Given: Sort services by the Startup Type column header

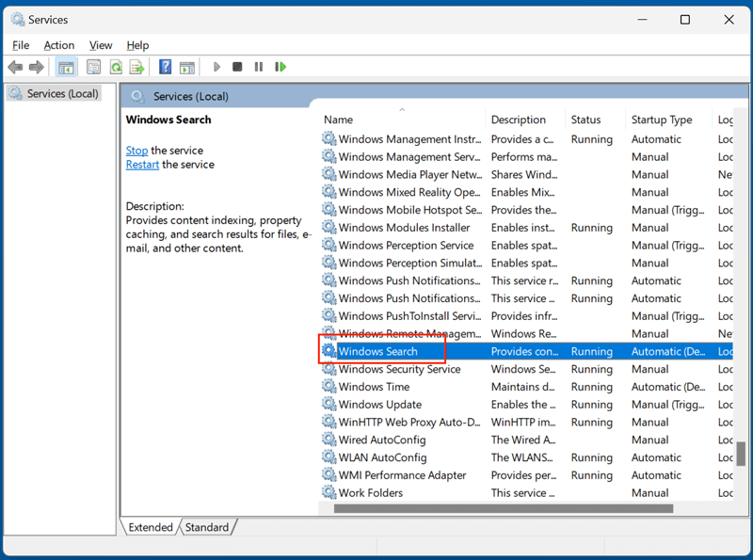Looking at the screenshot, I should pos(662,120).
